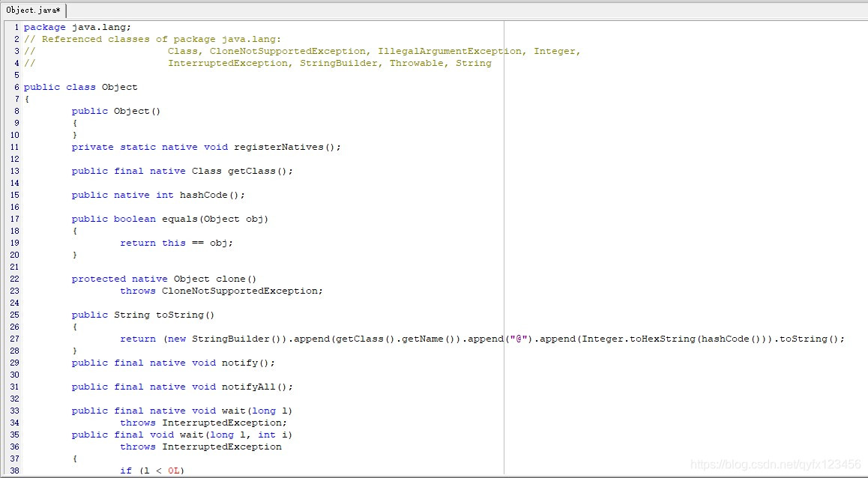Click the 'Referenced classes of package java.lang' comment
This screenshot has height=478, width=868.
pos(162,39)
